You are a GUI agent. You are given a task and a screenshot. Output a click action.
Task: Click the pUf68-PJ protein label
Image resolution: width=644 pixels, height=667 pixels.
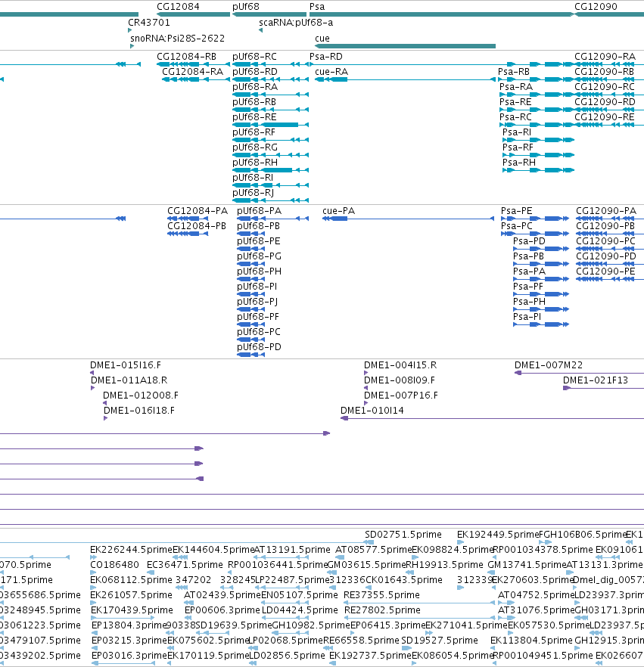(x=257, y=302)
